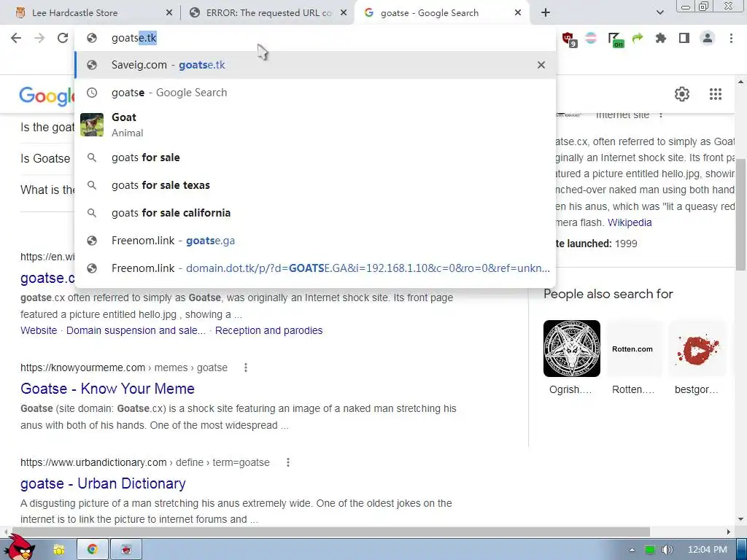Open Google Search settings gear
This screenshot has width=747, height=560.
[682, 94]
